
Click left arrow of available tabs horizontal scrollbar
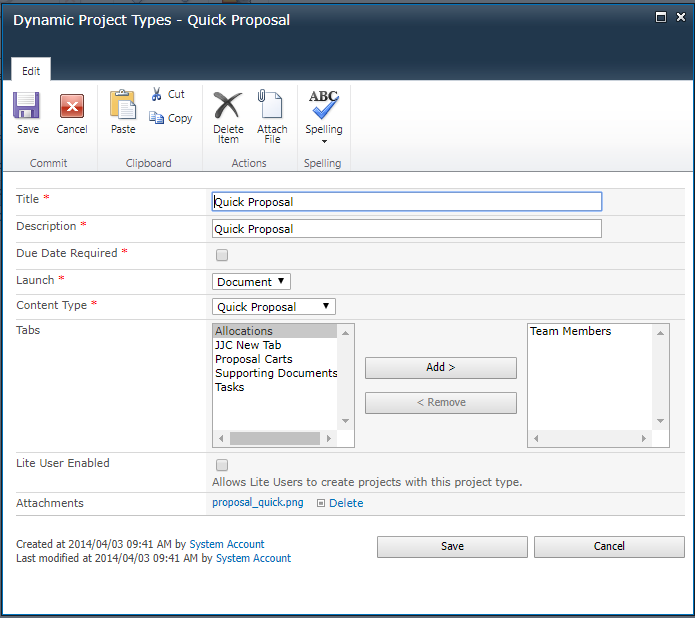[x=221, y=438]
